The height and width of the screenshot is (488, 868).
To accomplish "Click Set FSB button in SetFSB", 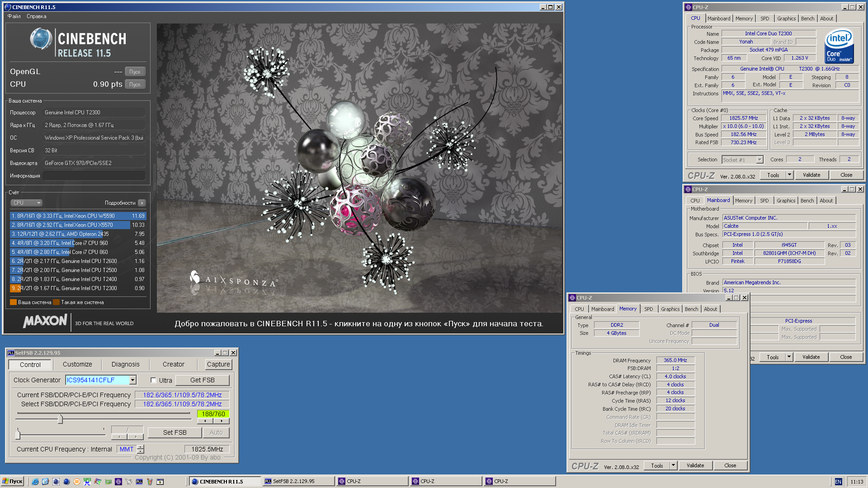I will pos(175,432).
